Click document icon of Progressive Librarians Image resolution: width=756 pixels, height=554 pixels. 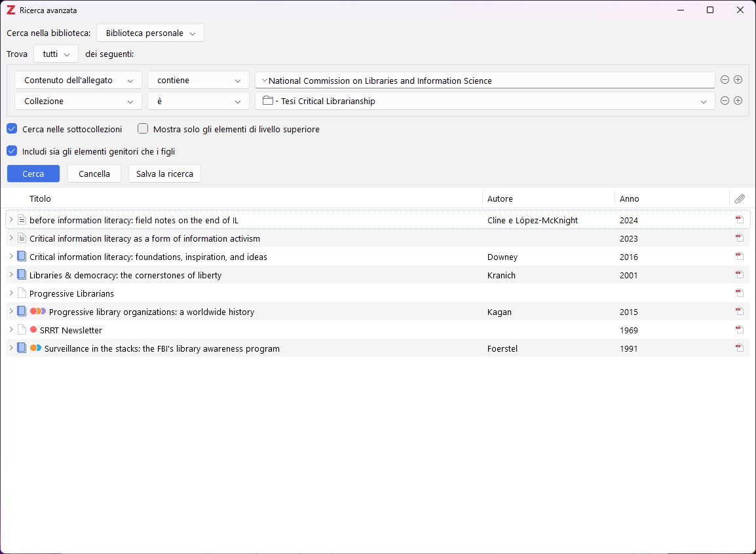point(22,293)
